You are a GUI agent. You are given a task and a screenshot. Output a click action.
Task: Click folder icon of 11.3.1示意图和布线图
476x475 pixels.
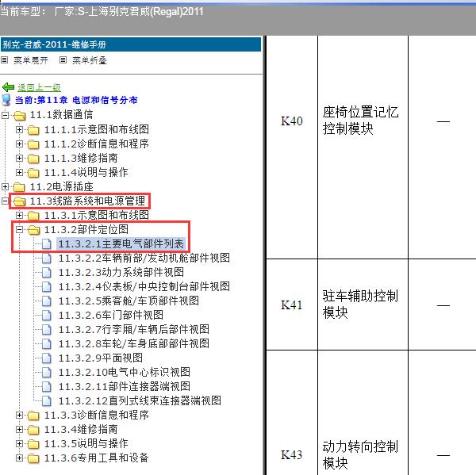(x=33, y=216)
